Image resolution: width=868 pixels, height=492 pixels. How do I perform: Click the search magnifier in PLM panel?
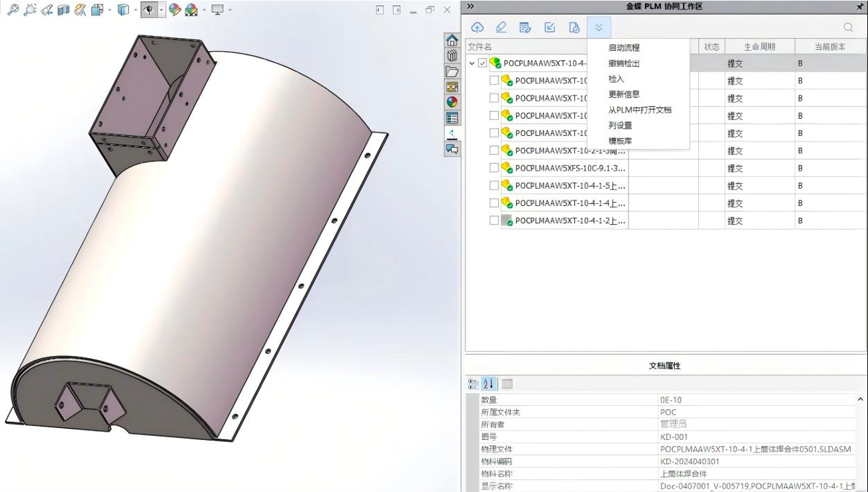click(848, 27)
